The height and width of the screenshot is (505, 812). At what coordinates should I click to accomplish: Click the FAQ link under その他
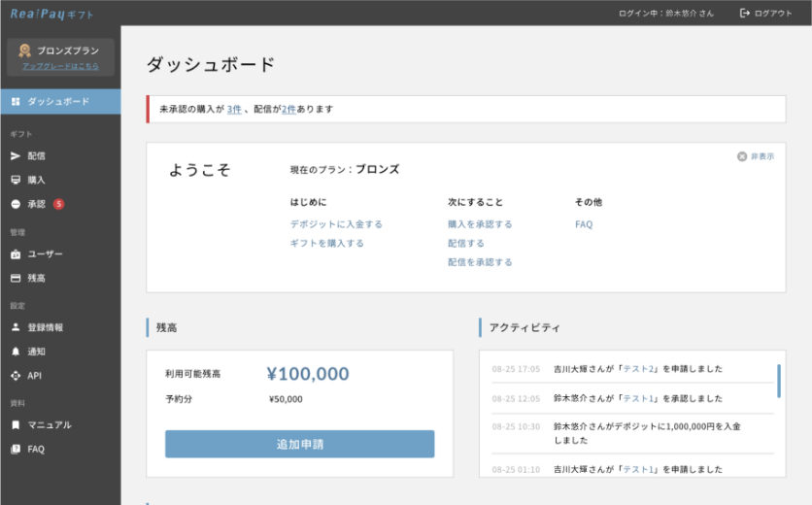[x=584, y=224]
